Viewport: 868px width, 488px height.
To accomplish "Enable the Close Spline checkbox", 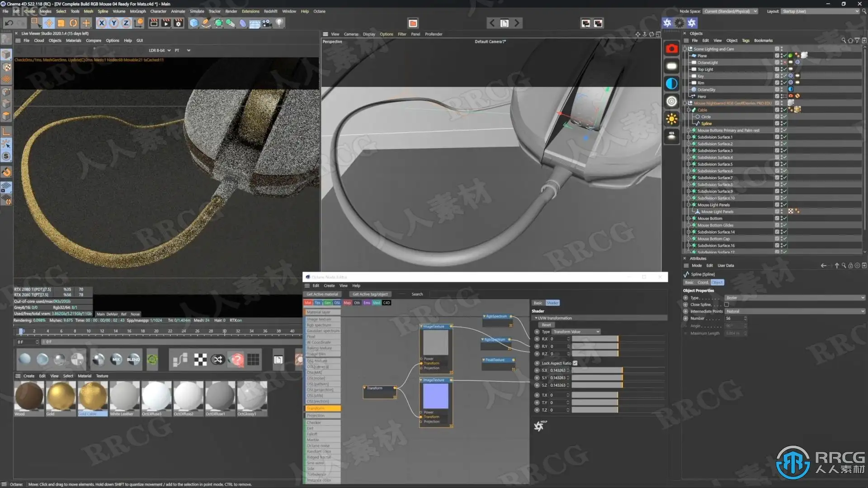I will pos(726,305).
